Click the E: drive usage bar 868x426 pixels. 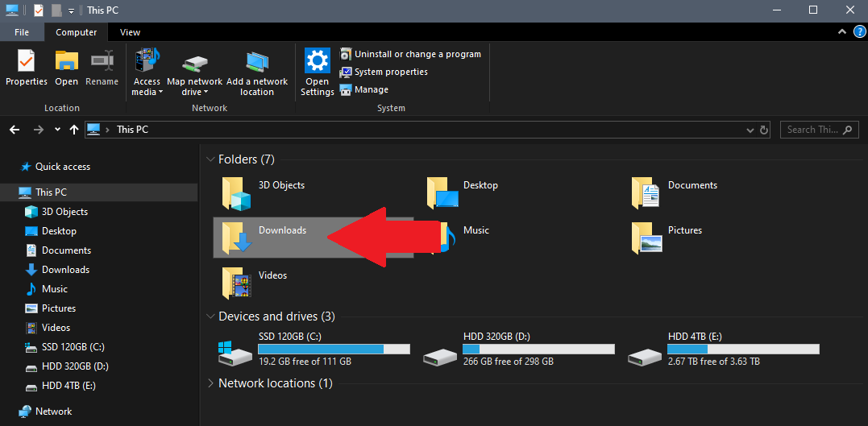743,349
